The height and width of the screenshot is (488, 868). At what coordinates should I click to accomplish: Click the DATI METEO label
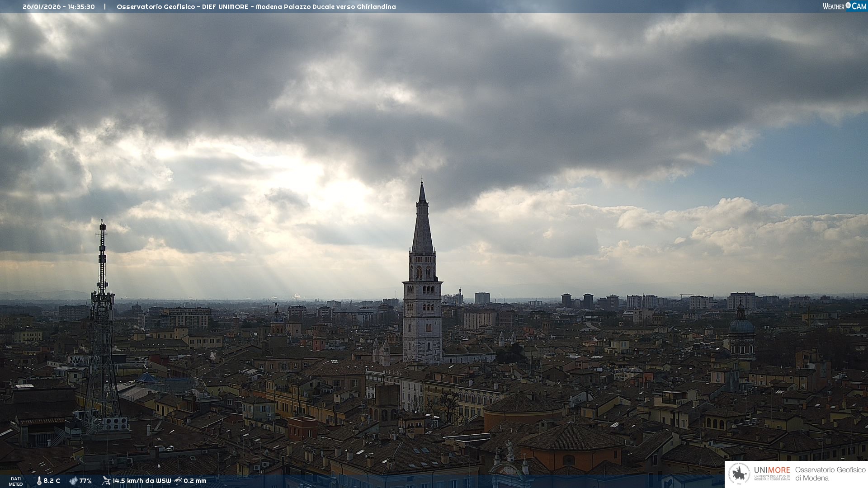point(16,481)
